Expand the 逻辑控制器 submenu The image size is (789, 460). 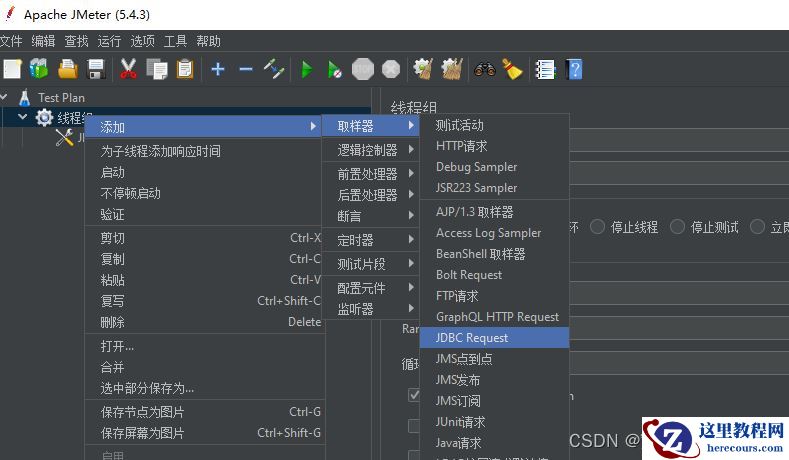point(370,149)
